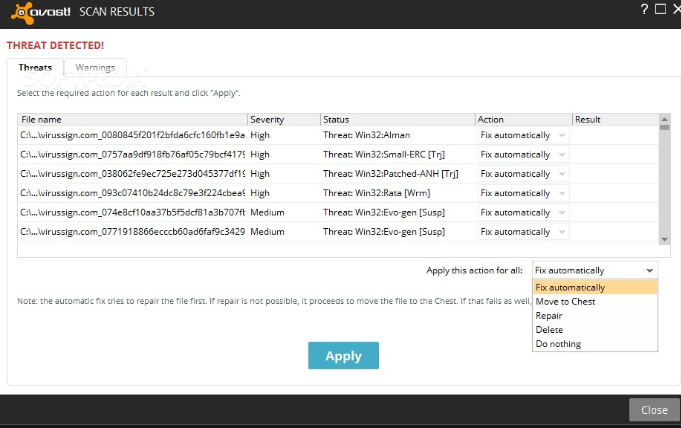Open action dropdown for virussign.com_074e8cf10 row

pyautogui.click(x=523, y=212)
